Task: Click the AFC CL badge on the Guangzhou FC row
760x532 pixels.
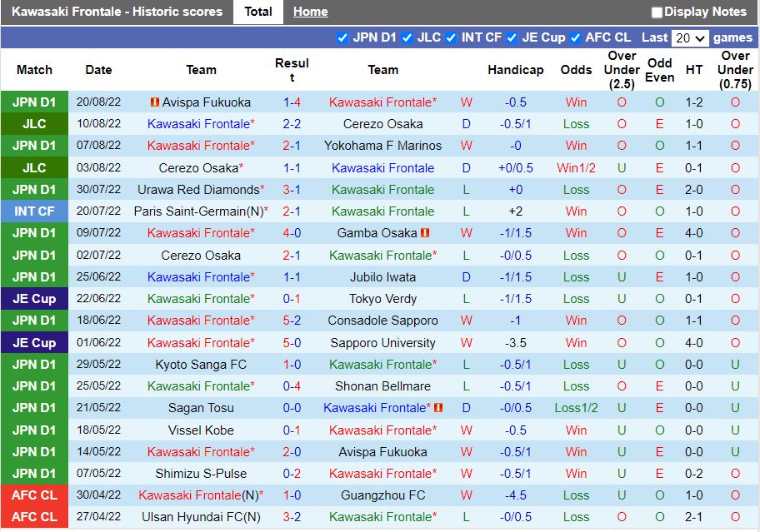Action: coord(34,495)
